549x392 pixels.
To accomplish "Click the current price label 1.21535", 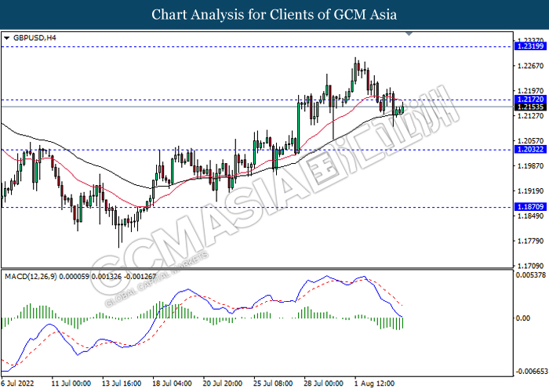I will click(x=530, y=107).
